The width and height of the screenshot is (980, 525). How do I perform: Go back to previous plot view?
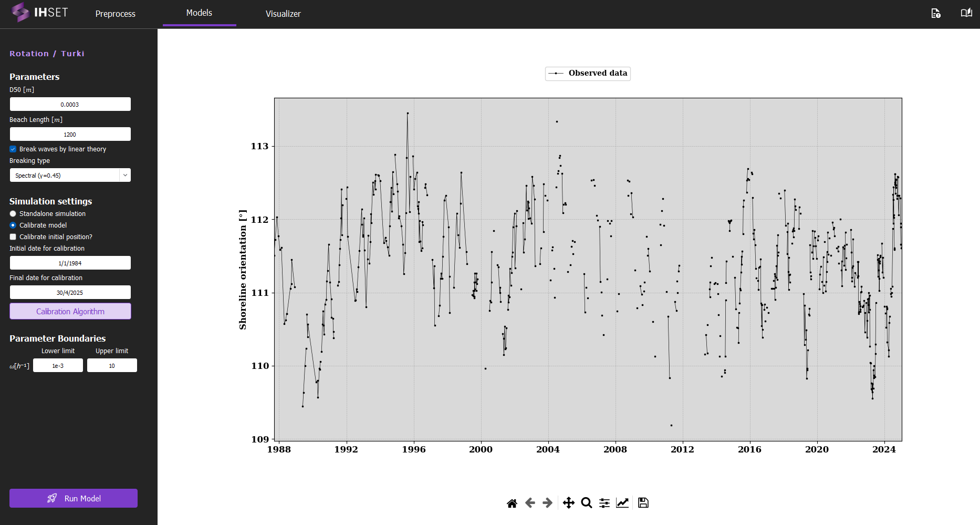point(530,503)
